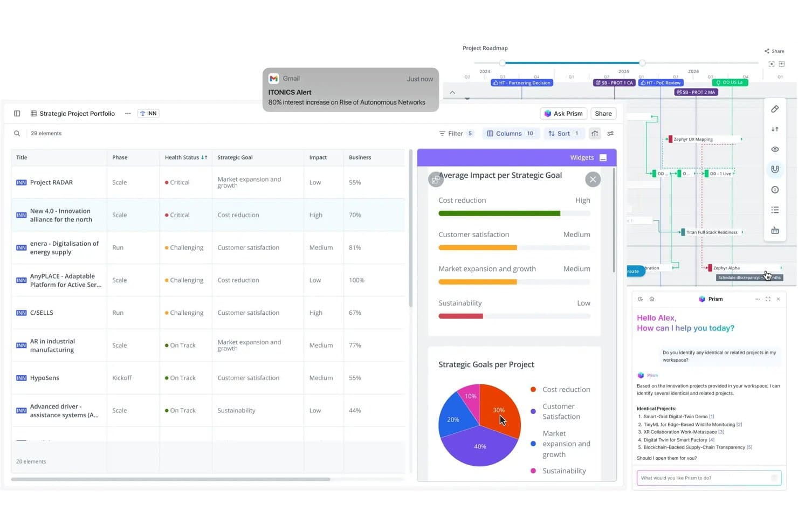The width and height of the screenshot is (798, 532).
Task: Close the Average Impact per Strategic Goal widget
Action: click(593, 179)
